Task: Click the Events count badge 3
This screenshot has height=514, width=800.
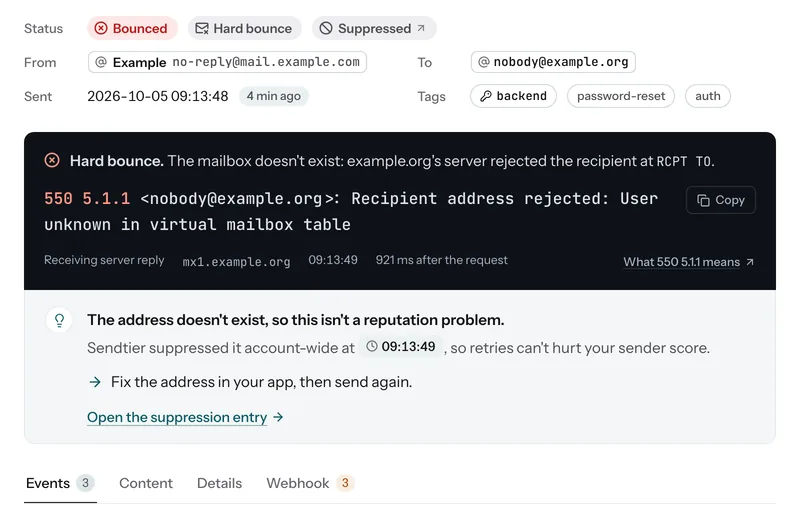Action: [x=85, y=483]
